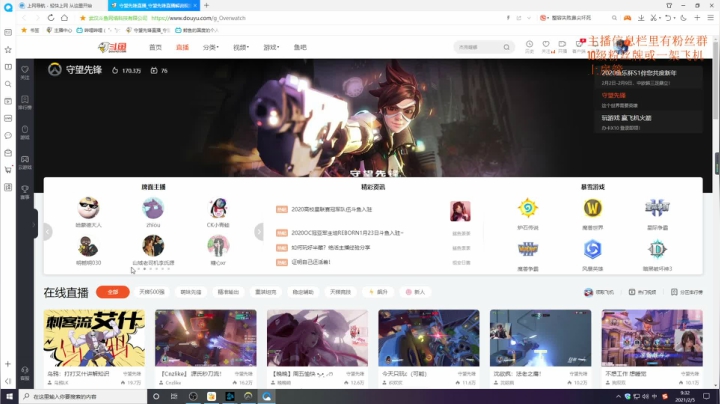Click the left sidebar heart 关注 icon
This screenshot has width=720, height=404.
coord(25,72)
